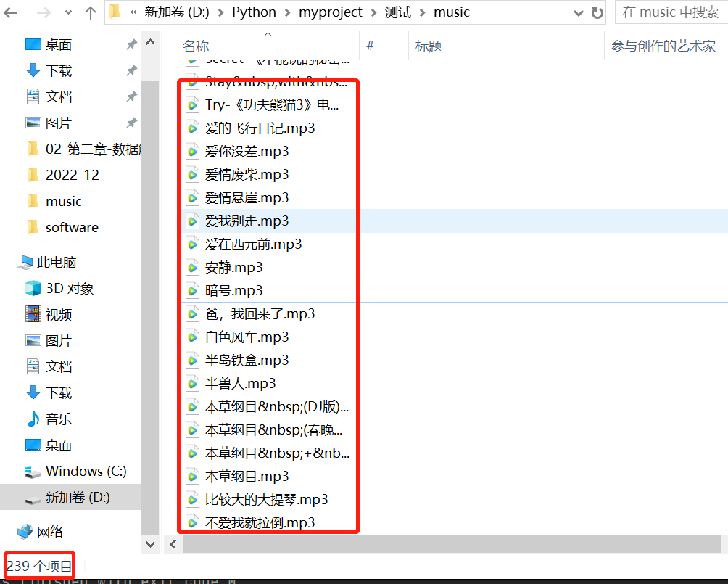Click the icon of 半岛铁盒.mp3
Image resolution: width=728 pixels, height=584 pixels.
191,361
